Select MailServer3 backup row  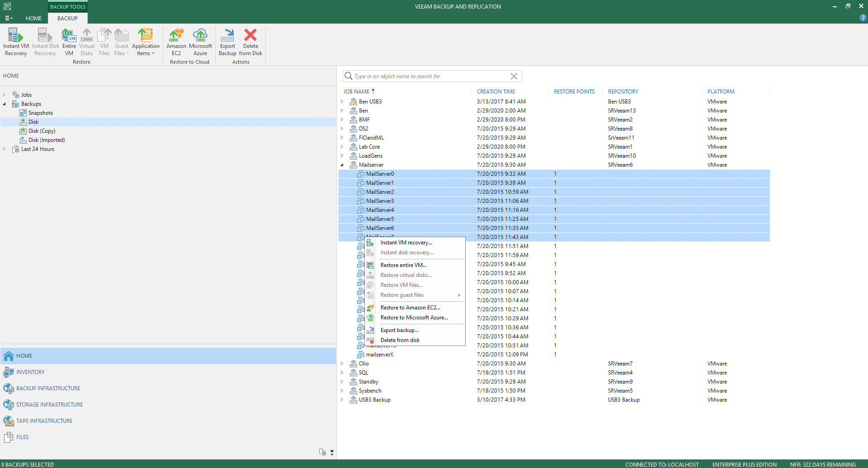click(554, 201)
